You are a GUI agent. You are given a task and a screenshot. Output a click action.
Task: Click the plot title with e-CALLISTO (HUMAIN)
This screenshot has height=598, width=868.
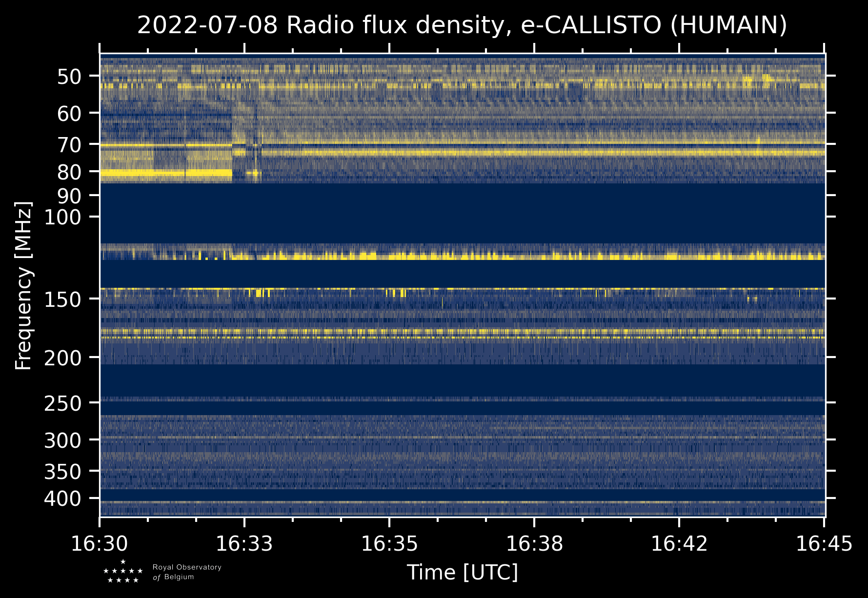462,25
